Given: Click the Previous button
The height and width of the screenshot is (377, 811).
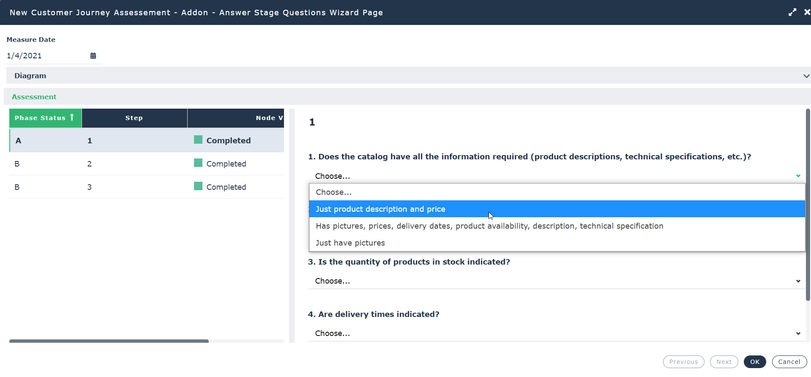Looking at the screenshot, I should (x=683, y=361).
